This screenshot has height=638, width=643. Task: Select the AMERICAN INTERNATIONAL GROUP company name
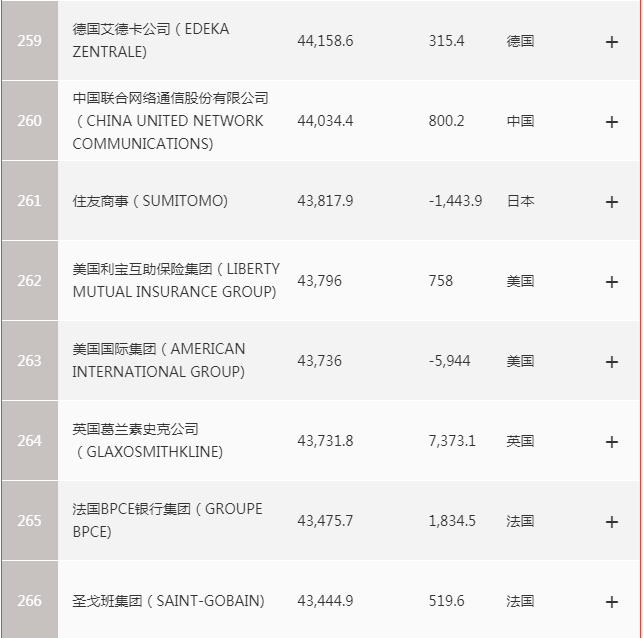coord(158,361)
